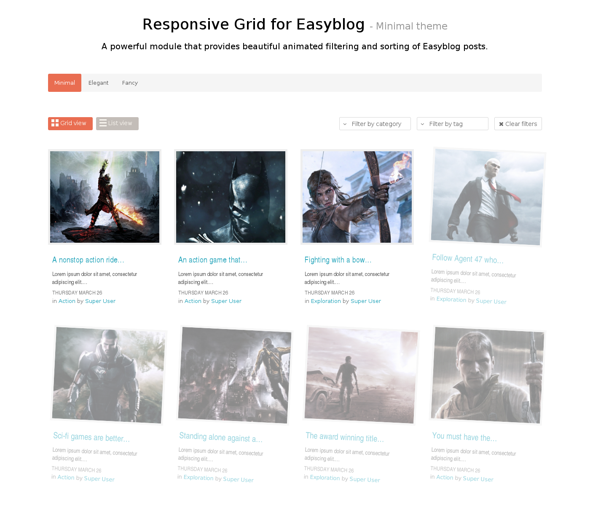Open the Fancy theme tab
The image size is (590, 525).
point(130,83)
